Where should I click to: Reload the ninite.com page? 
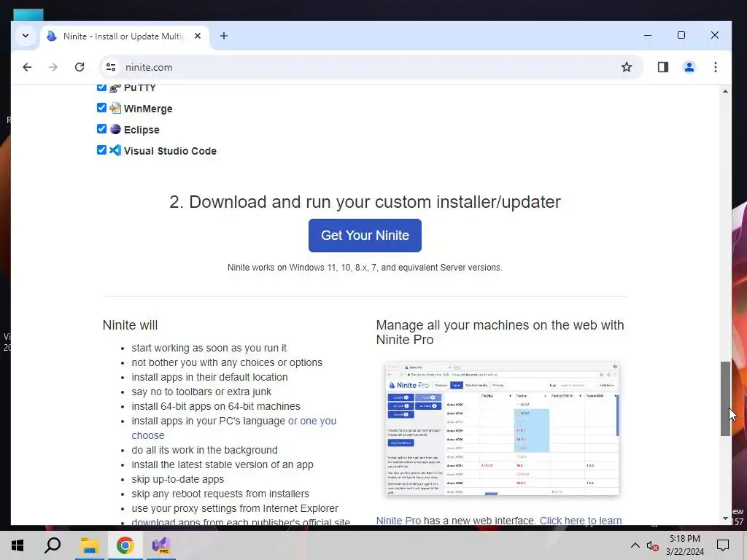[x=80, y=67]
